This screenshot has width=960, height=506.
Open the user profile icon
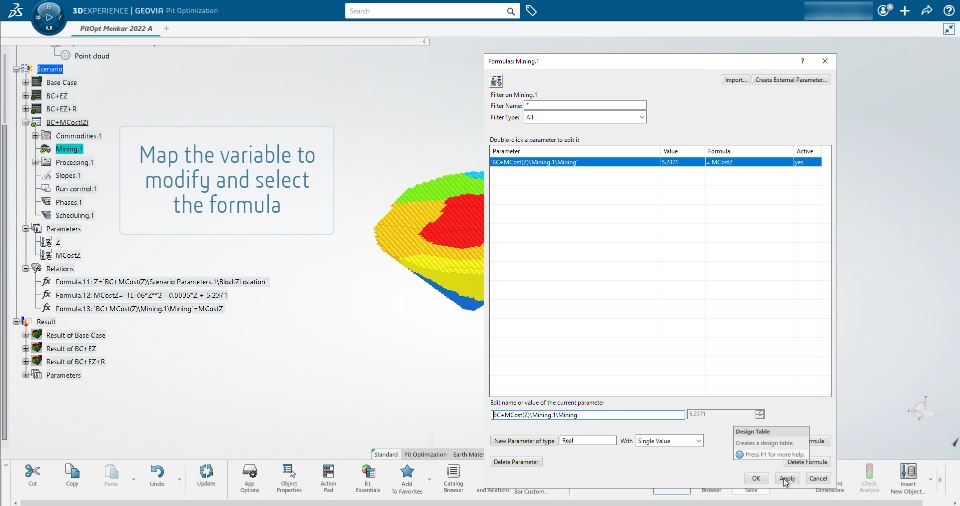coord(884,10)
